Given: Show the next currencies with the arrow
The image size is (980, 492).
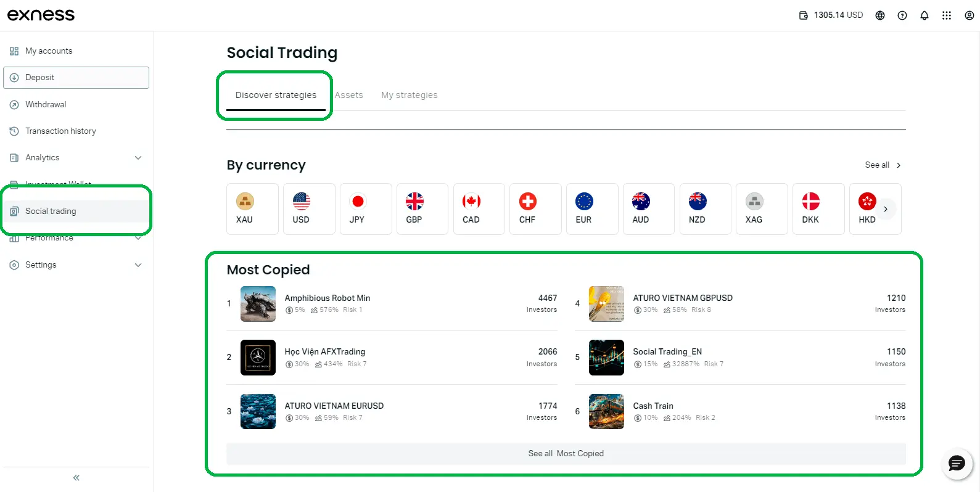Looking at the screenshot, I should [x=886, y=209].
